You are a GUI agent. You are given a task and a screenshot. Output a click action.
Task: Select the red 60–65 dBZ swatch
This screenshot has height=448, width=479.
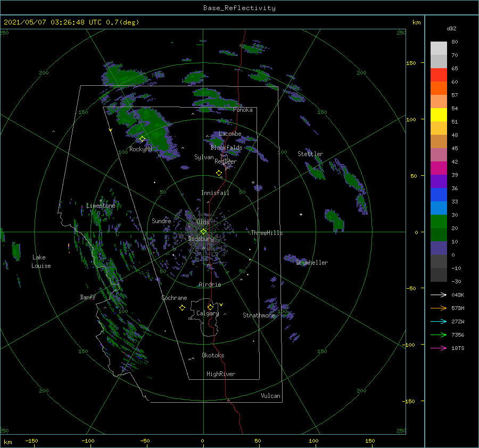point(439,75)
